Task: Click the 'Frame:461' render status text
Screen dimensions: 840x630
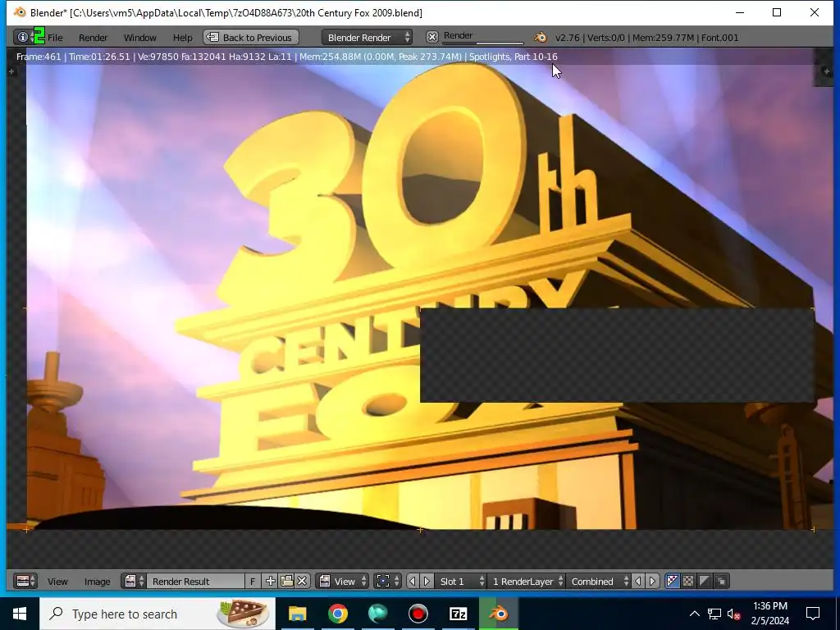Action: (x=39, y=57)
